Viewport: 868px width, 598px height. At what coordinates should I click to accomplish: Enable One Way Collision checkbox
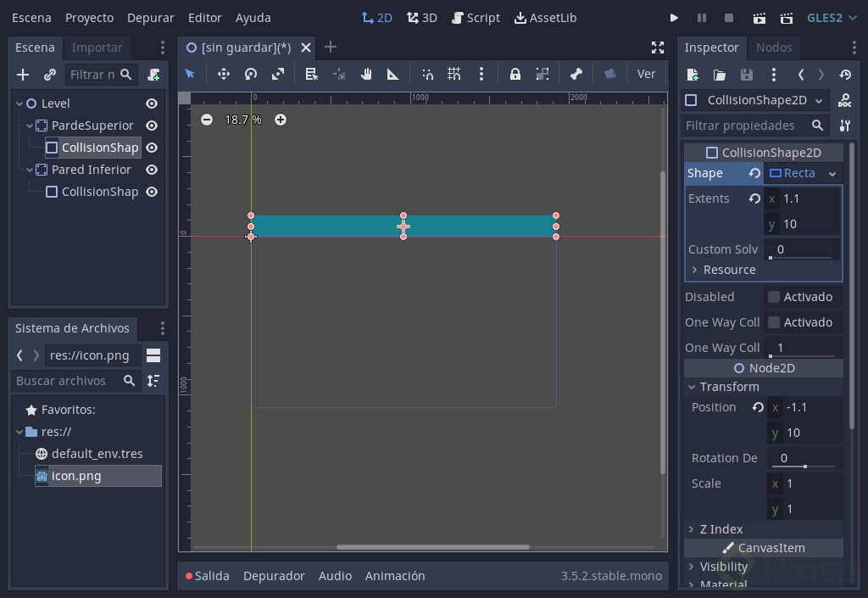[x=774, y=322]
